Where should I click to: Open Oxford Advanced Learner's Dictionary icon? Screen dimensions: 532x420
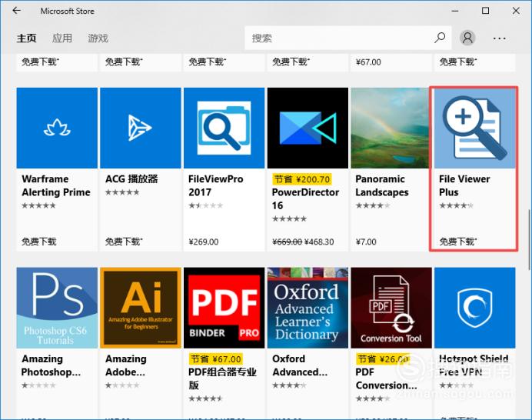click(x=308, y=308)
